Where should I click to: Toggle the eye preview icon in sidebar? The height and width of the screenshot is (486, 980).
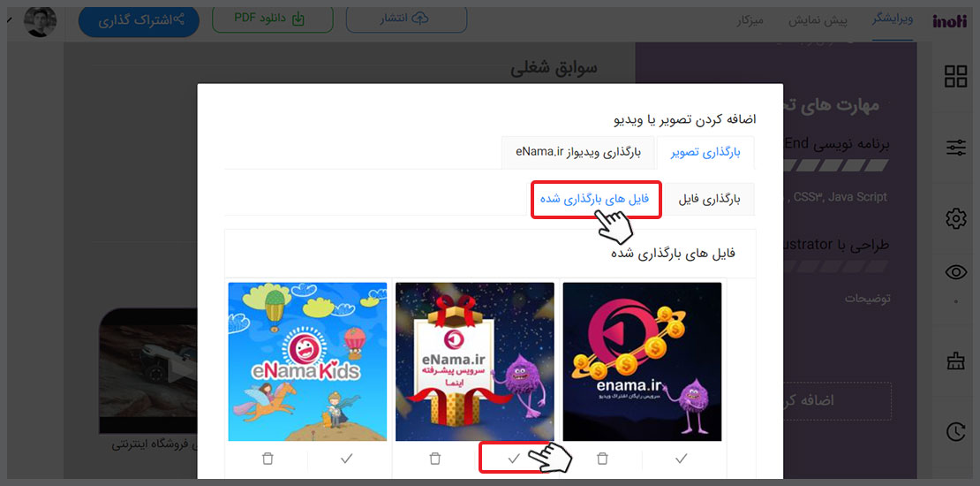click(955, 272)
